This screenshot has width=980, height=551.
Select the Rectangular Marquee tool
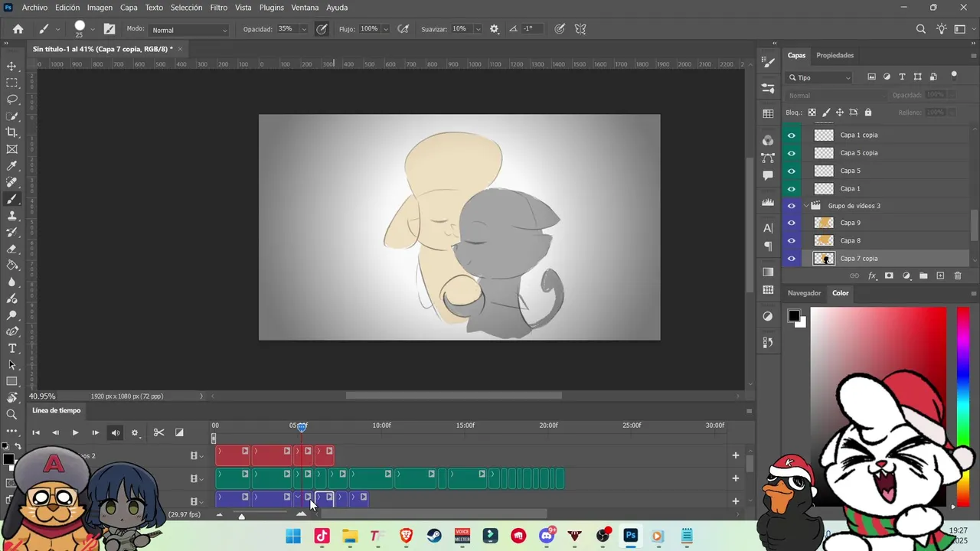click(12, 83)
